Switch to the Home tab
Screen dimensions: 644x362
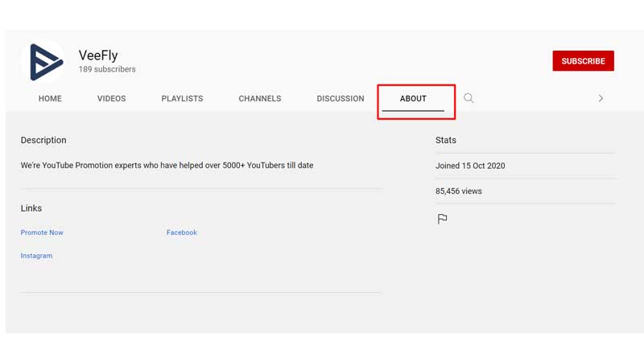[50, 98]
